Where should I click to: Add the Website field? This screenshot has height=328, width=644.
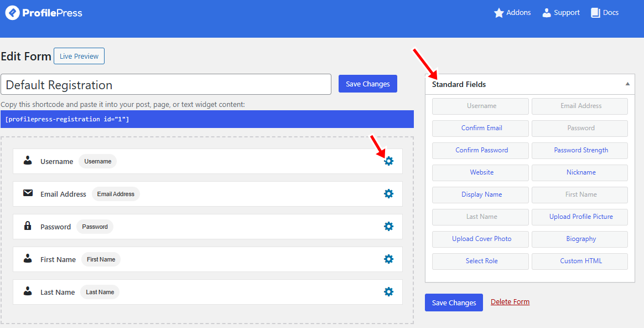click(x=481, y=173)
